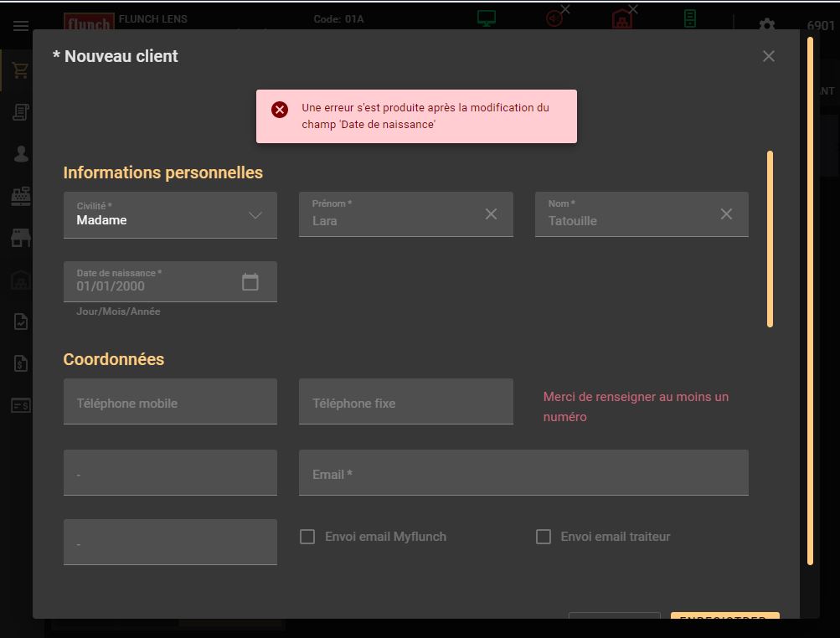Open the store sidebar icon
The height and width of the screenshot is (638, 840).
20,239
